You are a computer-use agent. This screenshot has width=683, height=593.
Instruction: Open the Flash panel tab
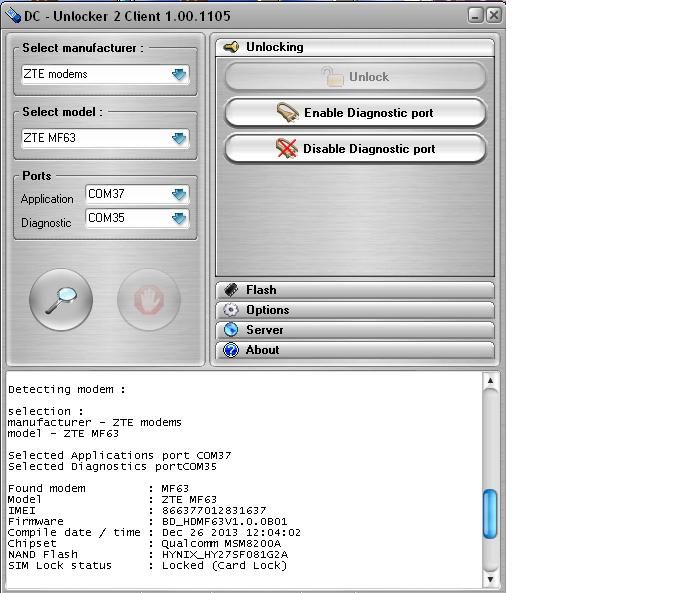(x=355, y=290)
